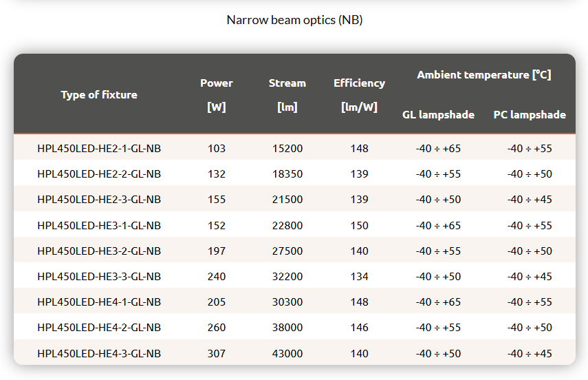Click the "Ambient temperature [°C]" header
The image size is (588, 380).
pos(483,75)
